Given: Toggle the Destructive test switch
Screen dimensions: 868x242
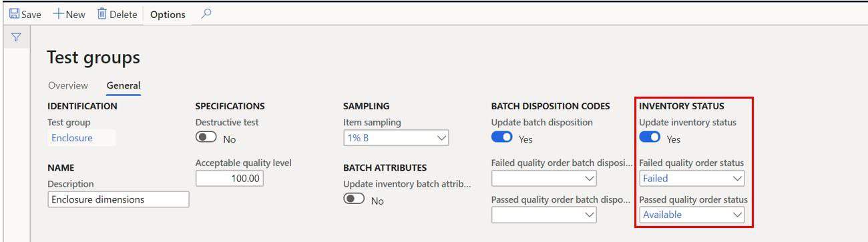Looking at the screenshot, I should coord(206,137).
